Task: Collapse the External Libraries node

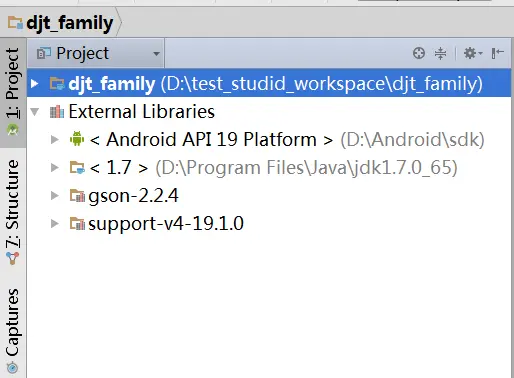Action: 35,111
